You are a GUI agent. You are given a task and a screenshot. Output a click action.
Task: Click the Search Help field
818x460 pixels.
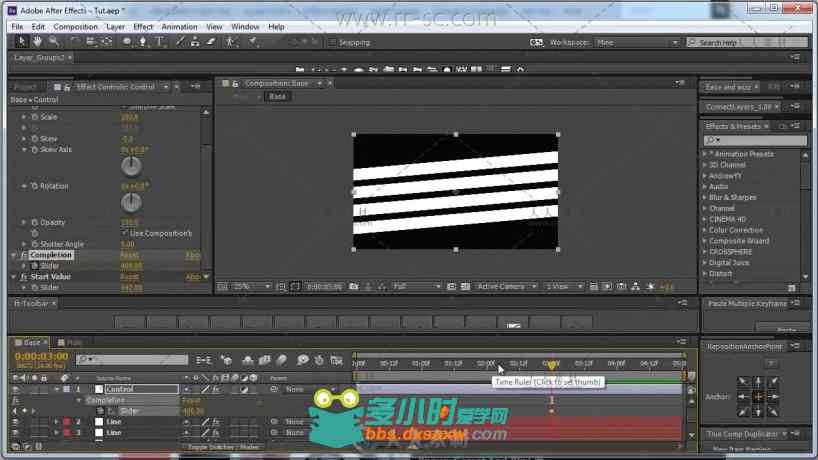tap(747, 43)
